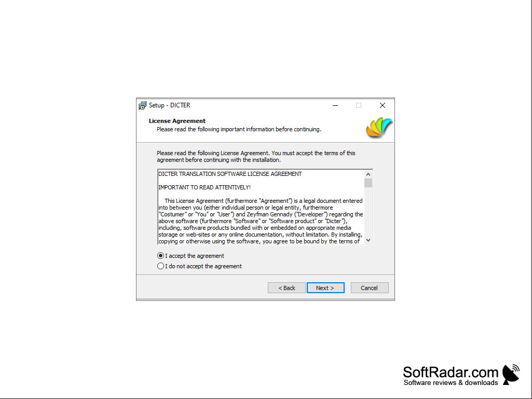Viewport: 532px width, 399px height.
Task: Click the bold "License Agreement" heading
Action: click(177, 121)
